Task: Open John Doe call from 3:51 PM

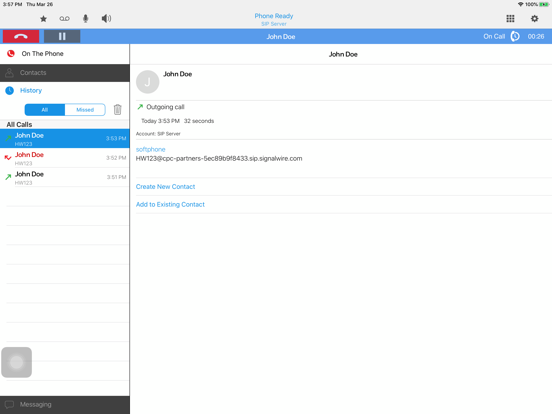Action: pos(65,177)
